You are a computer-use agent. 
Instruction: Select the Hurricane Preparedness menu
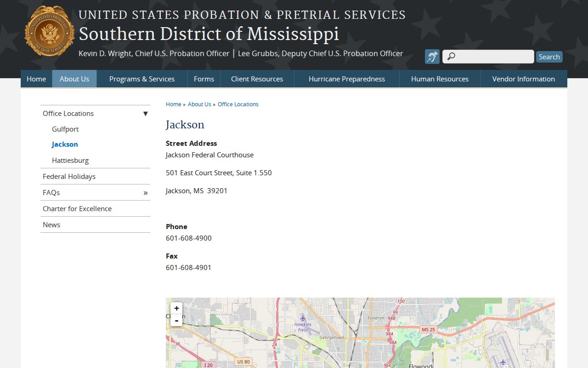click(x=347, y=79)
